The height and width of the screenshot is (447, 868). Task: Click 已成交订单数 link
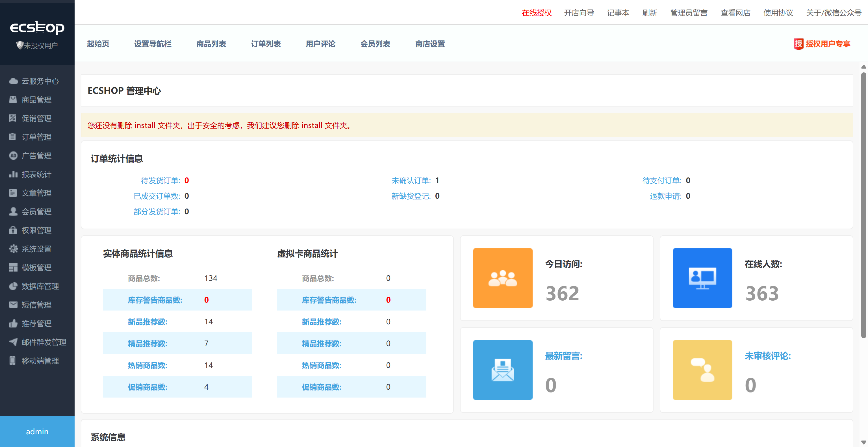157,196
